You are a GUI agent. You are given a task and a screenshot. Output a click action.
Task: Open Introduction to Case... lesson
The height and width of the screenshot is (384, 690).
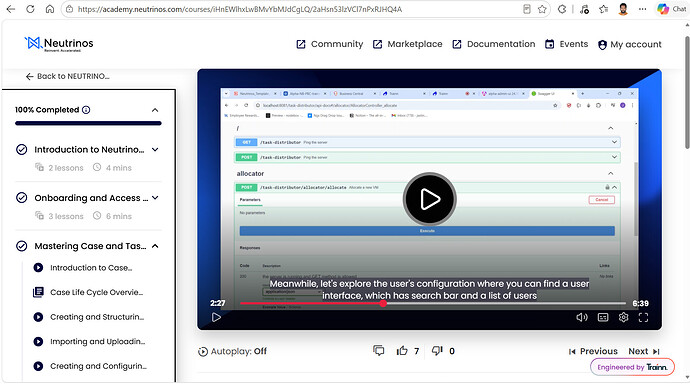pyautogui.click(x=91, y=267)
